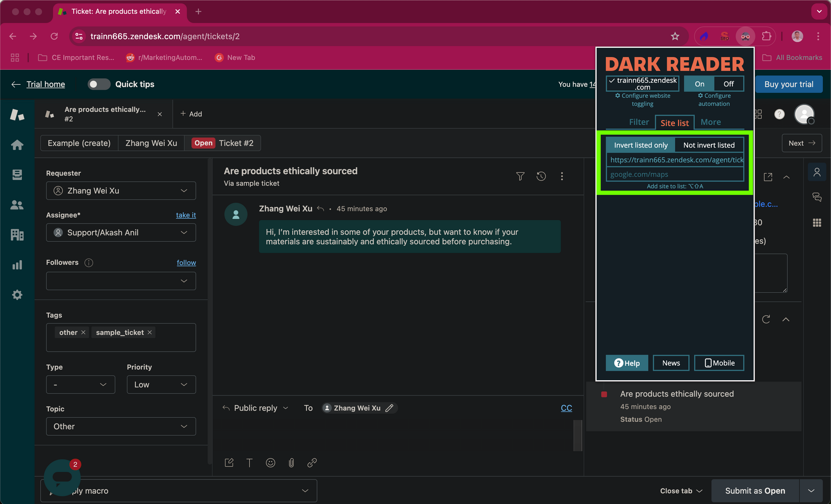Click the refresh icon in the right panel

click(x=766, y=320)
